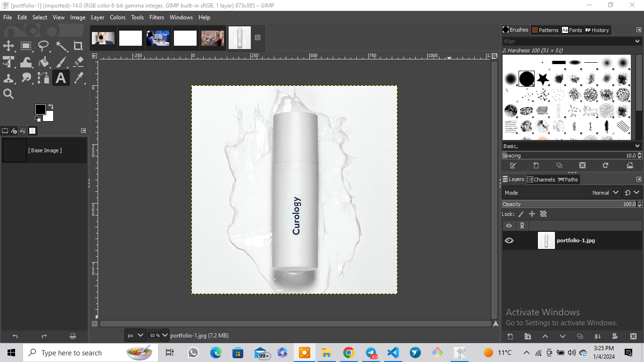This screenshot has height=362, width=644.
Task: Open the brushes dock tab menu
Action: click(638, 30)
